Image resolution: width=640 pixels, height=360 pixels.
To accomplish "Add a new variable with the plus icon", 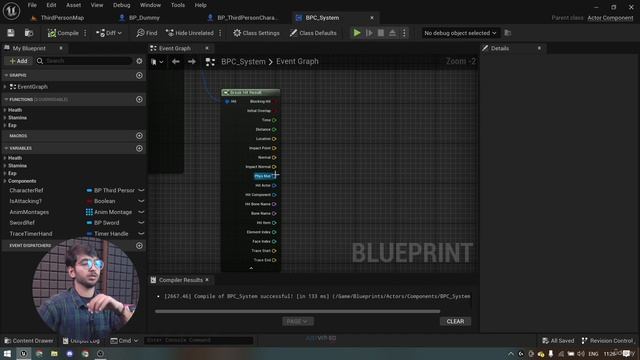I will pos(139,148).
